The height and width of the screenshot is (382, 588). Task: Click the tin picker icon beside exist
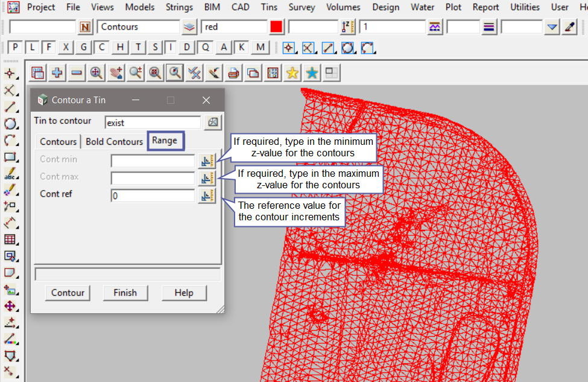pyautogui.click(x=213, y=123)
